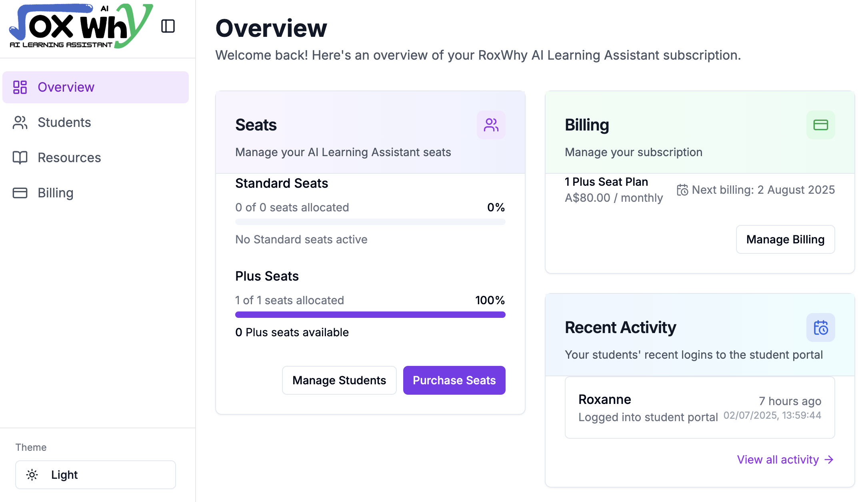Click the Seats card heading
The width and height of the screenshot is (868, 502).
click(256, 125)
